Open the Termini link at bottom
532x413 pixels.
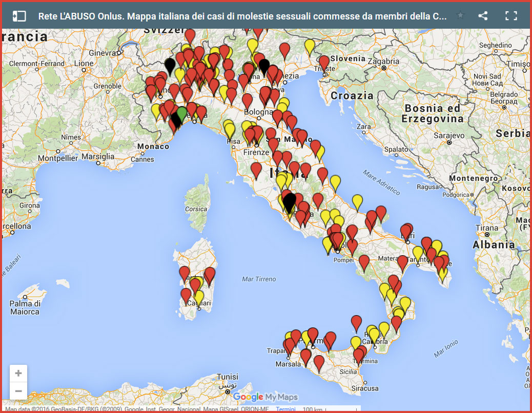(x=285, y=409)
